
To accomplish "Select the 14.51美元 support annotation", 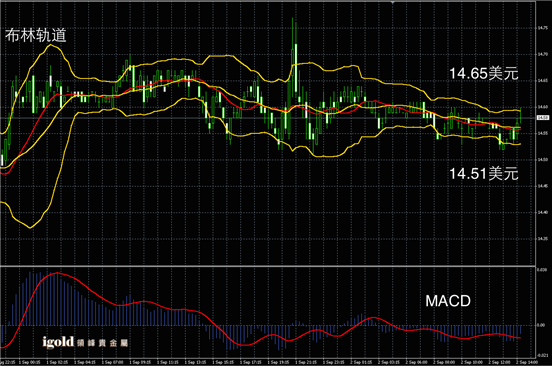I will point(484,174).
